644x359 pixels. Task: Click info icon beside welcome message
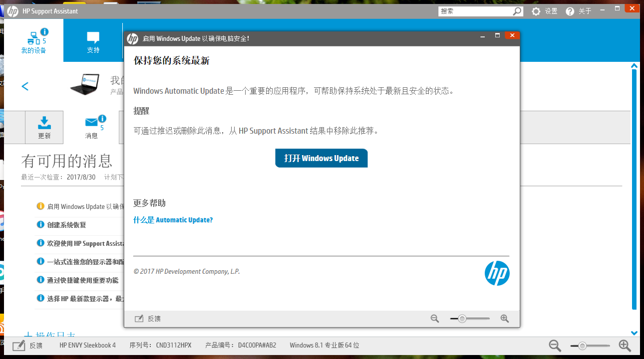[x=40, y=243]
